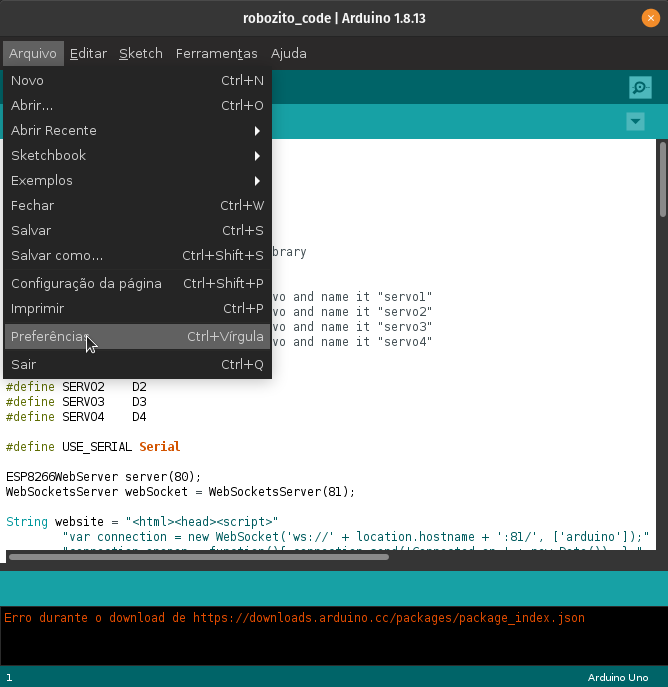Open the tab options dropdown arrow
This screenshot has width=668, height=687.
pyautogui.click(x=635, y=121)
